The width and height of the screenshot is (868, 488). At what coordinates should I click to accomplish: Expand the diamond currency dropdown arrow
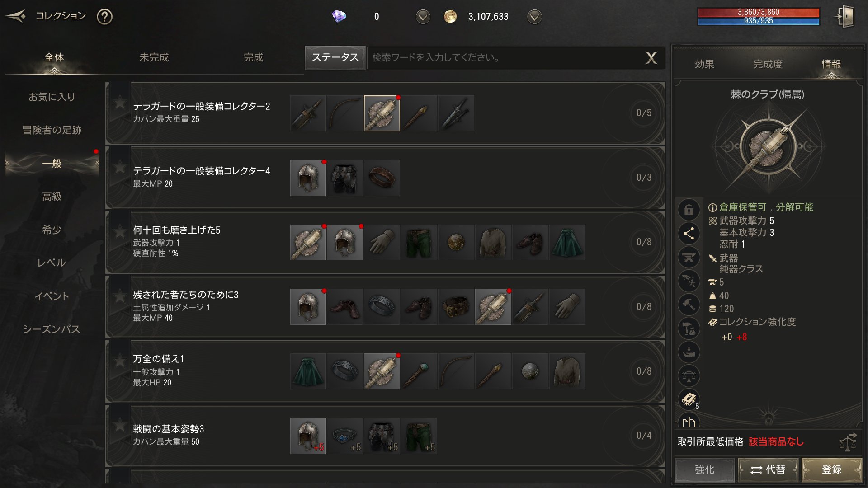click(423, 17)
